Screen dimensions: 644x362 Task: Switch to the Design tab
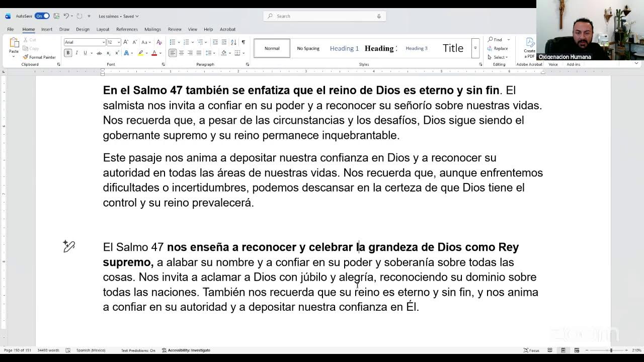click(x=83, y=29)
